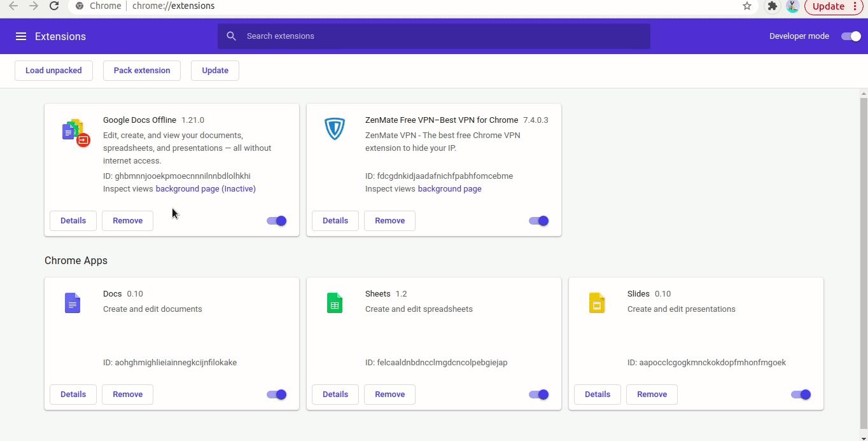Inspect the ZenMate background page link
This screenshot has width=868, height=441.
tap(449, 189)
